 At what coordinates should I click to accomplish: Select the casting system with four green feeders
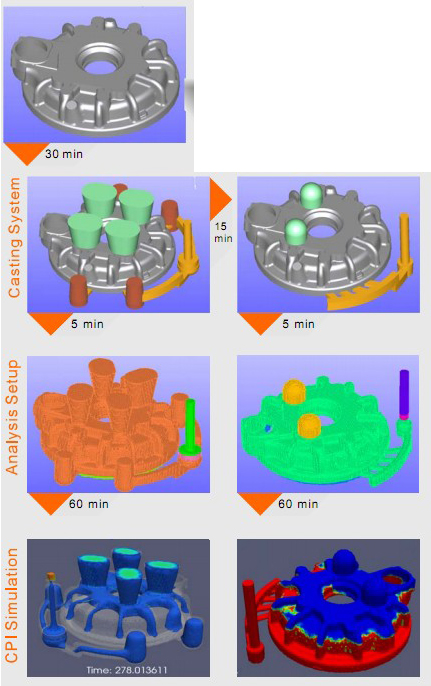tap(118, 245)
